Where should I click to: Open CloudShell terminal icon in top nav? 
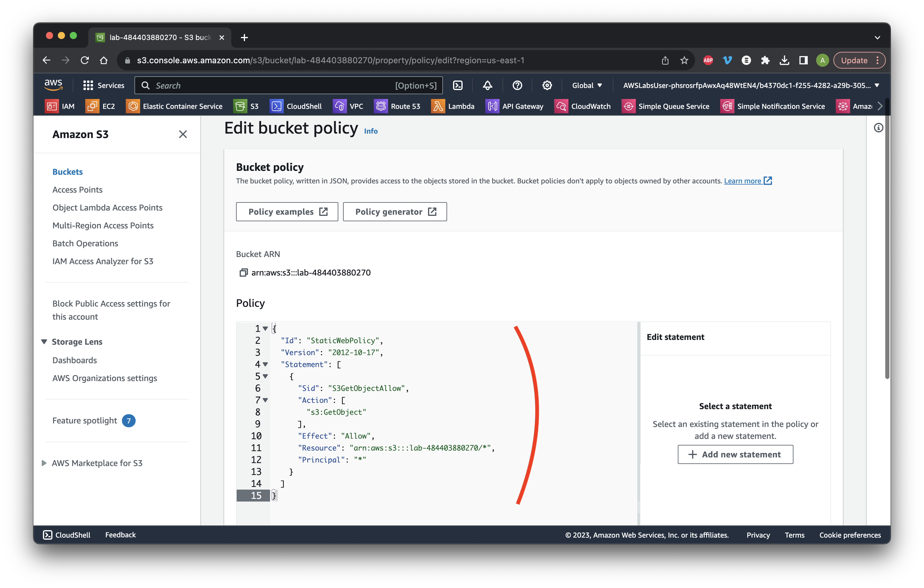(x=458, y=86)
